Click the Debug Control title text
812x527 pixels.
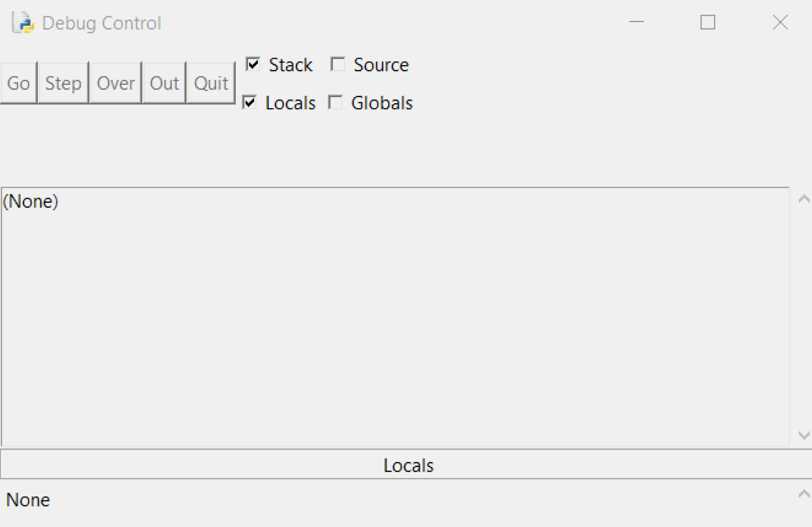(x=101, y=23)
